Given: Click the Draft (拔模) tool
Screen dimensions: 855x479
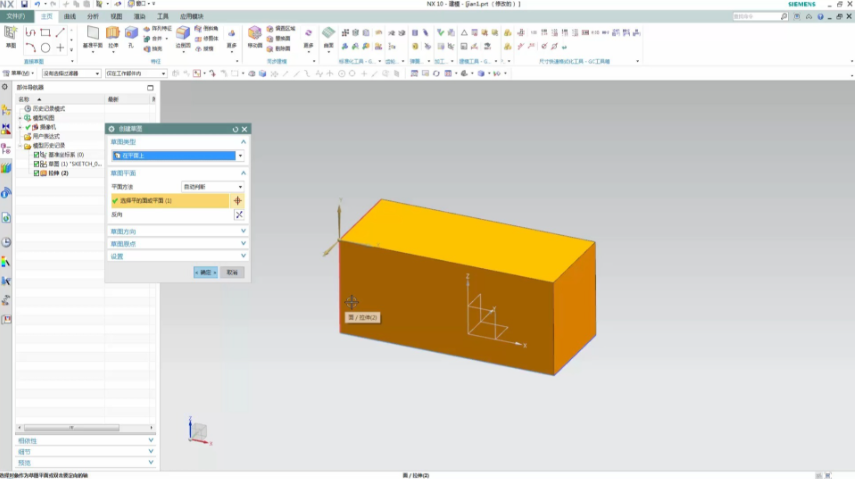Looking at the screenshot, I should coord(204,49).
